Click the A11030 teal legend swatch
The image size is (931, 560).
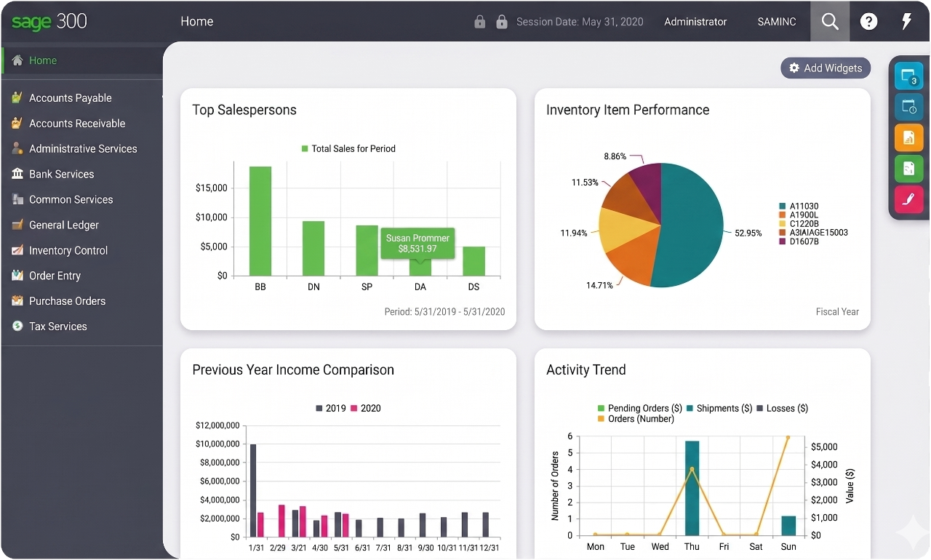(x=783, y=207)
